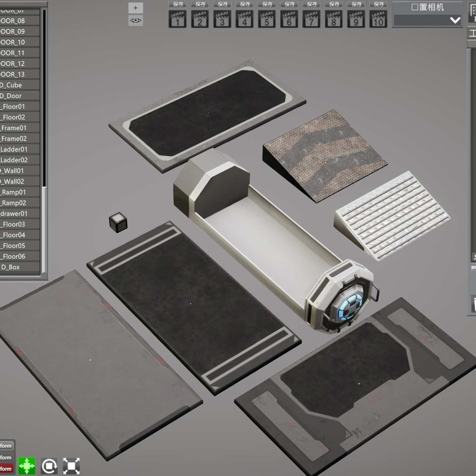Screen dimensions: 476x476
Task: Click 保存 above clapperboard 4
Action: pyautogui.click(x=244, y=4)
